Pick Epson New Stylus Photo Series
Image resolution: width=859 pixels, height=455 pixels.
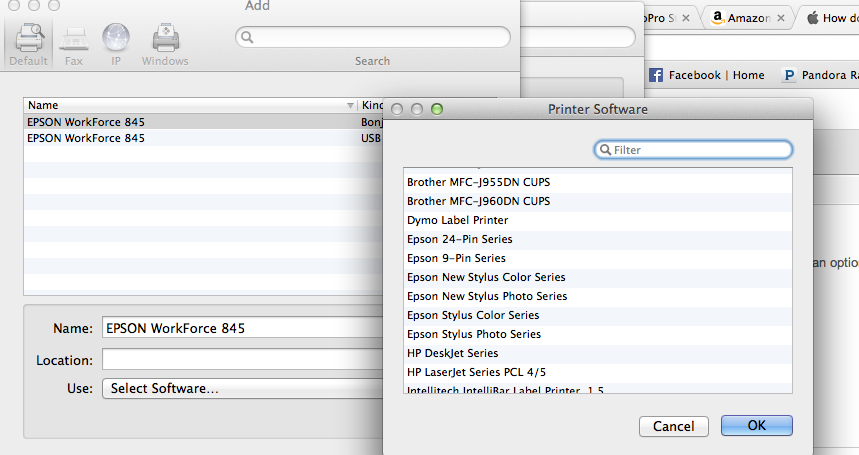[598, 296]
